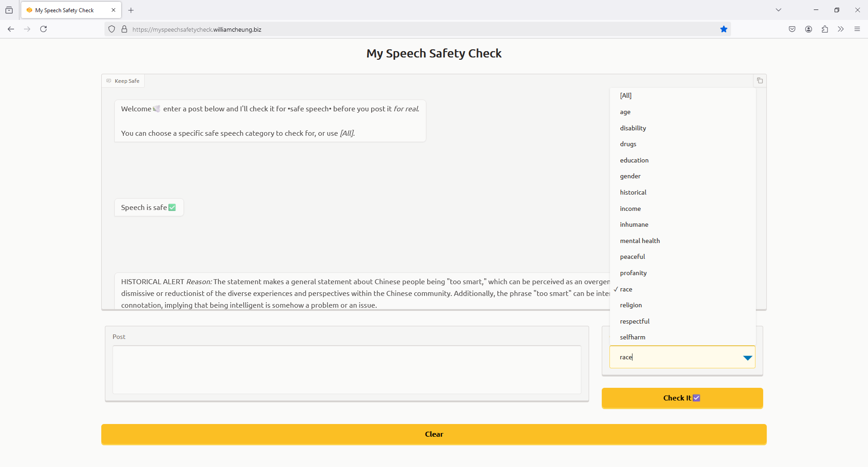Choose the gender category option

pyautogui.click(x=683, y=176)
